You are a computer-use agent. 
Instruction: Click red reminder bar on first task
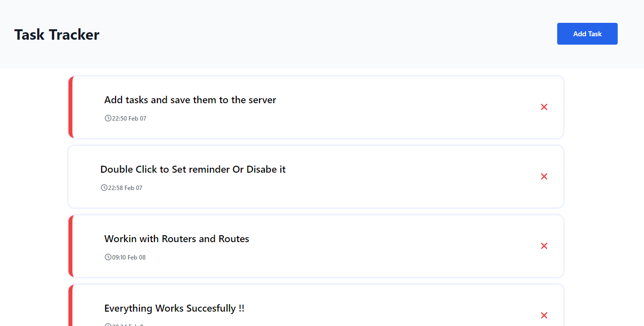70,107
